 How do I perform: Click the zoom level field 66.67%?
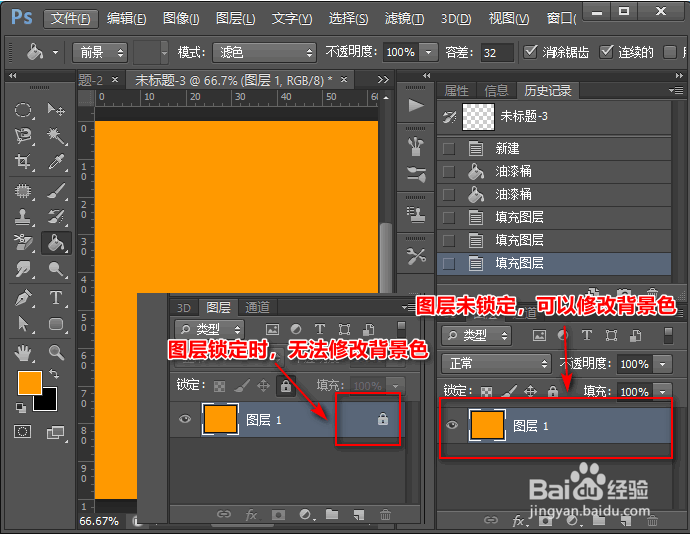click(99, 521)
